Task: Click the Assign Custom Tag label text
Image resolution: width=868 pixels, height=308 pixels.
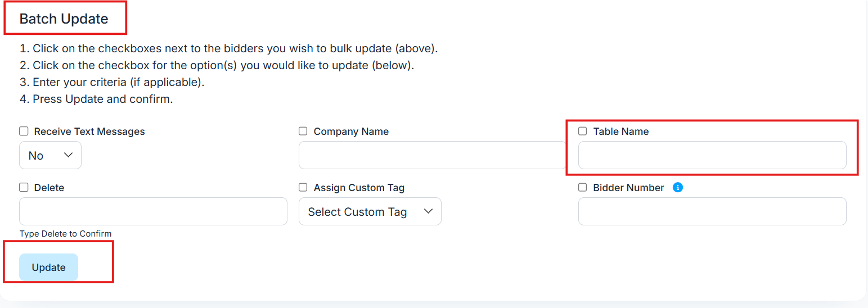Action: (359, 188)
